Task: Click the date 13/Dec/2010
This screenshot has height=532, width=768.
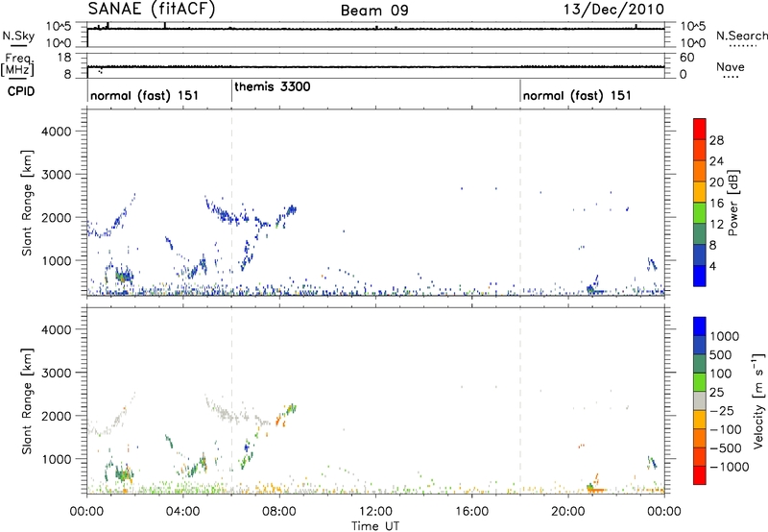Action: 613,10
